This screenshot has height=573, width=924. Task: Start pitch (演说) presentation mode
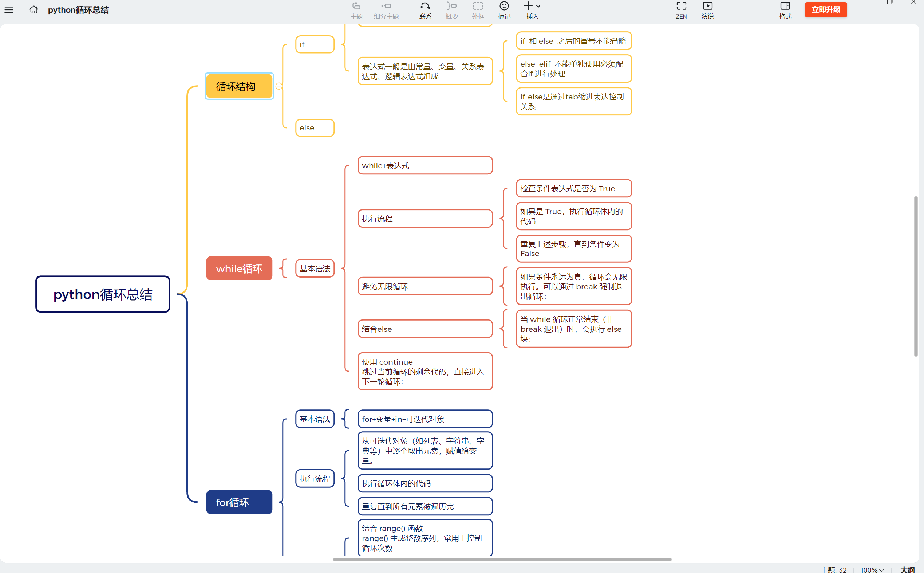707,10
